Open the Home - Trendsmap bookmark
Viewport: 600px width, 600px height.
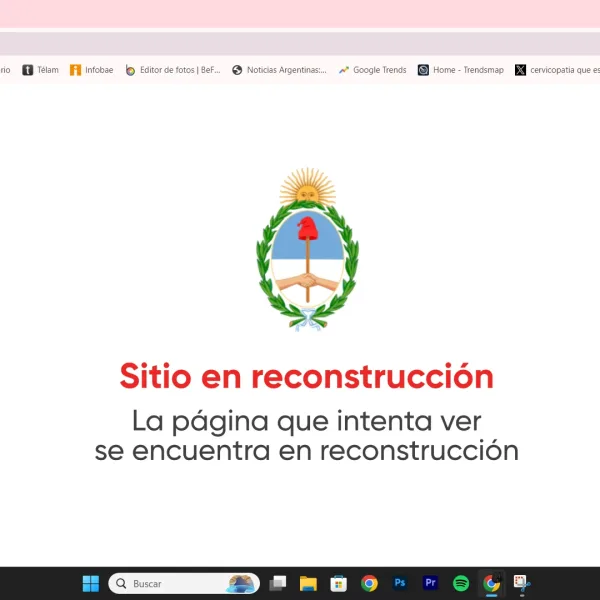click(x=461, y=70)
